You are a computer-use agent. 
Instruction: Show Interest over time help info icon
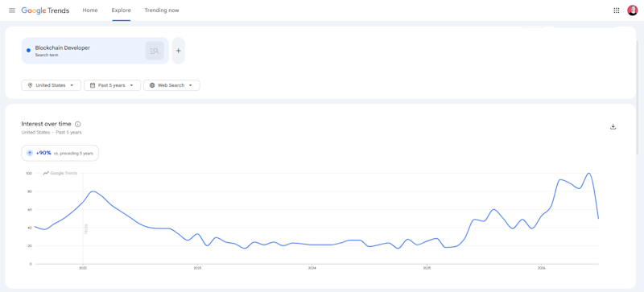tap(78, 124)
